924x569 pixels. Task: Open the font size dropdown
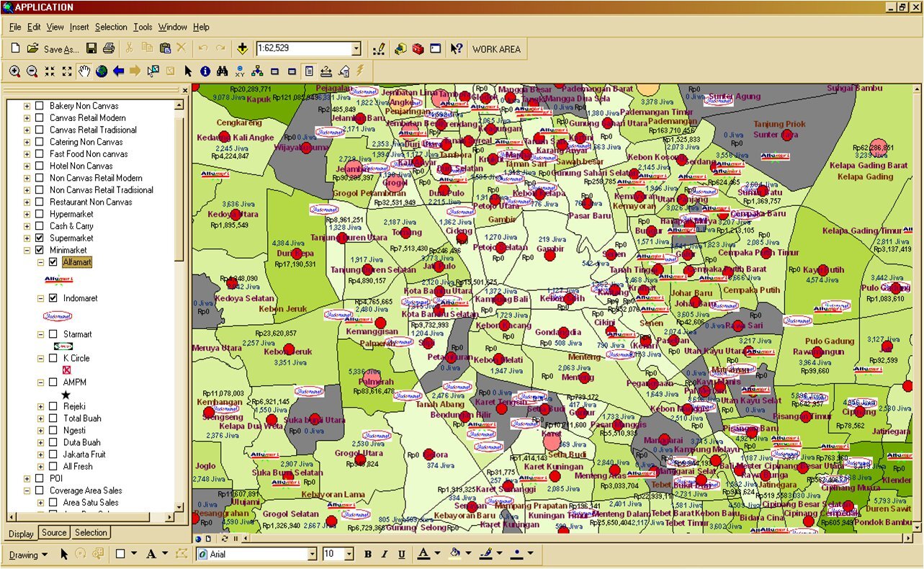pyautogui.click(x=349, y=555)
